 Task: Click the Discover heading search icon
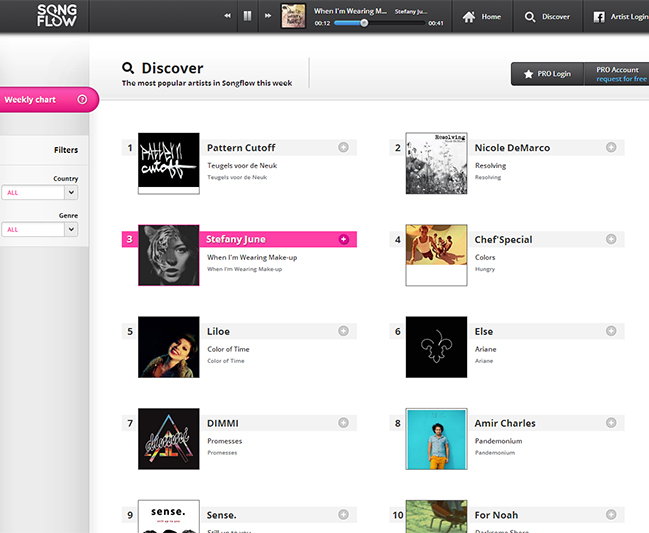(x=128, y=68)
